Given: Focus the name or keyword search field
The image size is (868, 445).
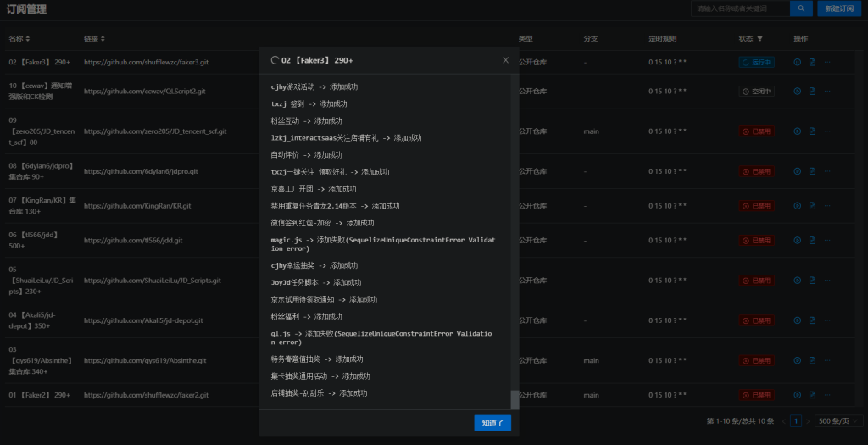Looking at the screenshot, I should pyautogui.click(x=737, y=8).
